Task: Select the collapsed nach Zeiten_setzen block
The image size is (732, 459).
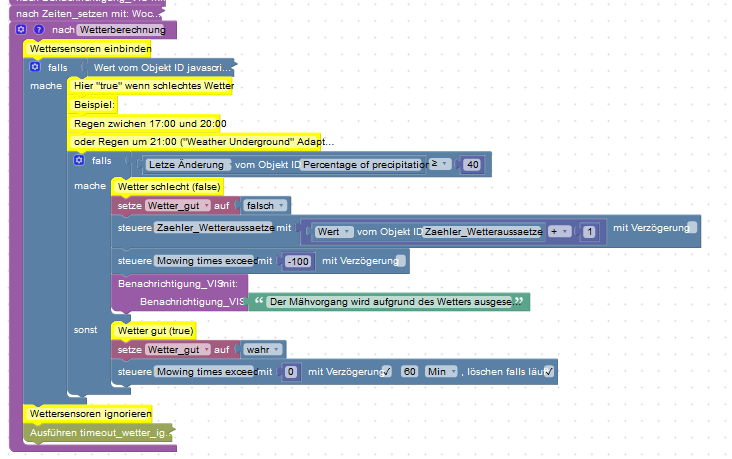Action: 86,14
